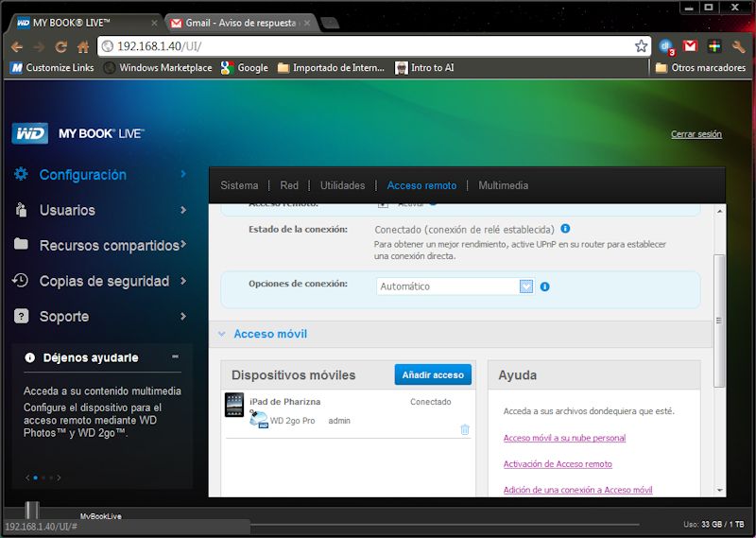Close the MY BOOK LIVE browser tab
Viewport: 756px width, 538px height.
tap(154, 23)
